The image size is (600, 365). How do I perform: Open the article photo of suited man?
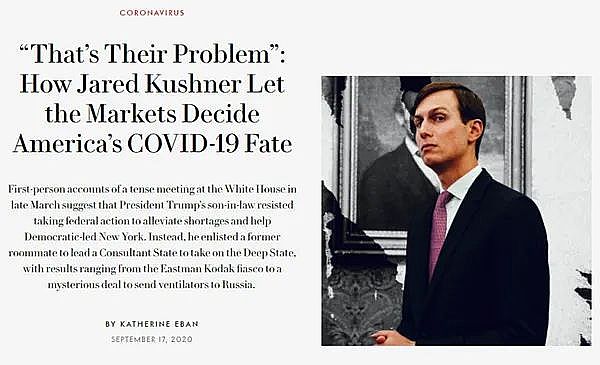pos(456,211)
